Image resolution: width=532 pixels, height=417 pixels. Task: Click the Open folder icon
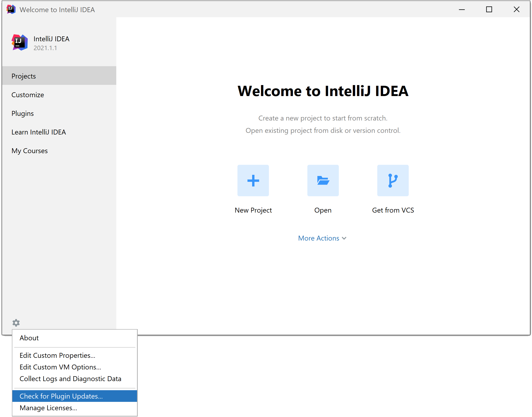tap(323, 180)
